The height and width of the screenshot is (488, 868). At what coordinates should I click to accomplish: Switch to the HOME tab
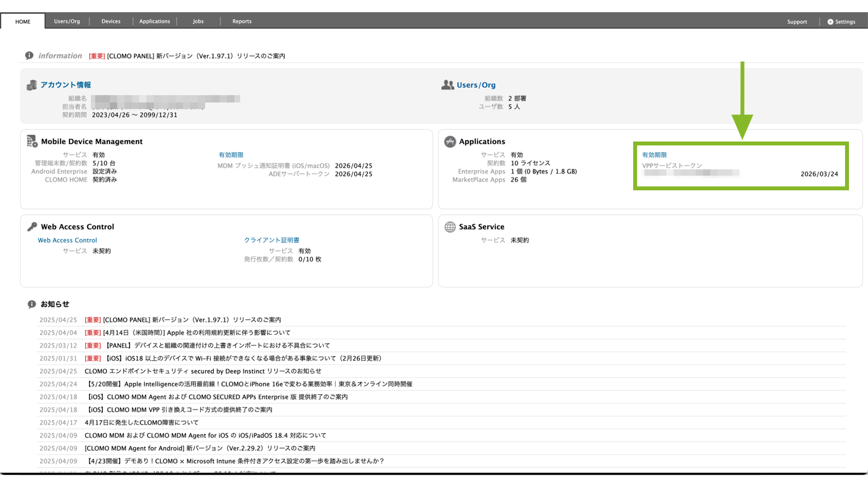point(23,21)
